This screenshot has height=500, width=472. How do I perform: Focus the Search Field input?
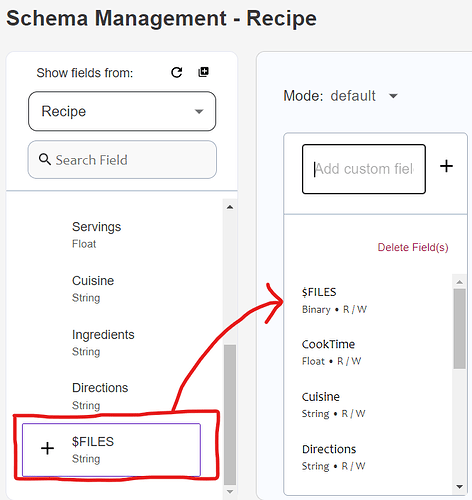(x=122, y=160)
